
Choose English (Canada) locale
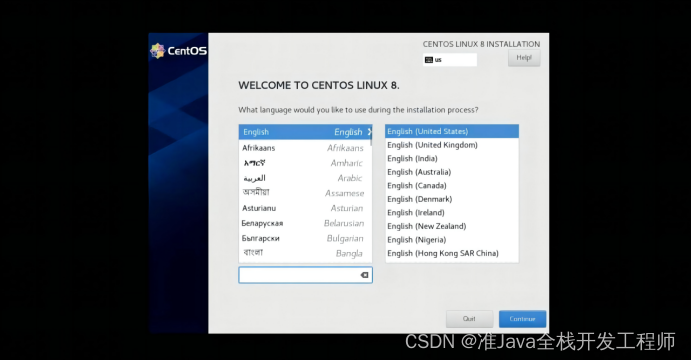tap(452, 185)
